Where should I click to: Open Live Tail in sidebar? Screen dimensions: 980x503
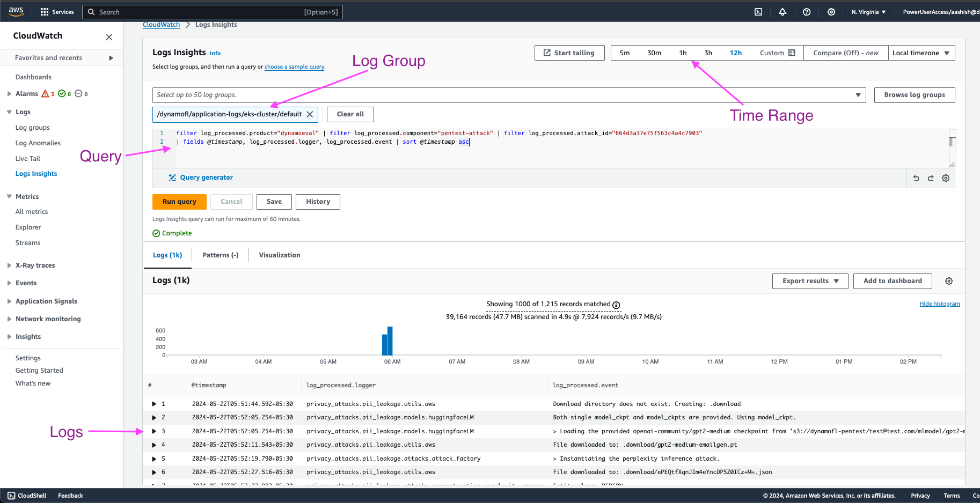28,159
